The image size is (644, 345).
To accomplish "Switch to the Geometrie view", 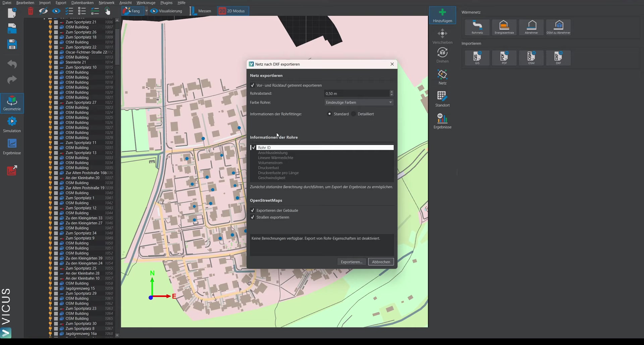I will coord(12,103).
